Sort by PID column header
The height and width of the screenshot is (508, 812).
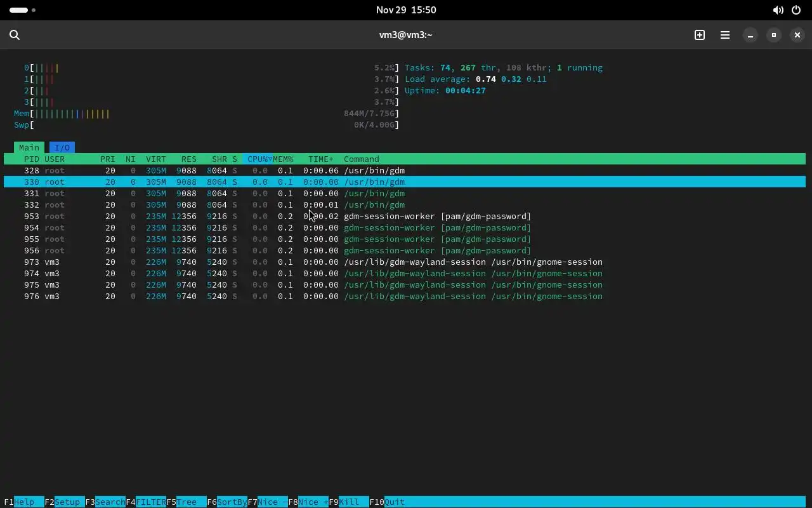pos(32,159)
